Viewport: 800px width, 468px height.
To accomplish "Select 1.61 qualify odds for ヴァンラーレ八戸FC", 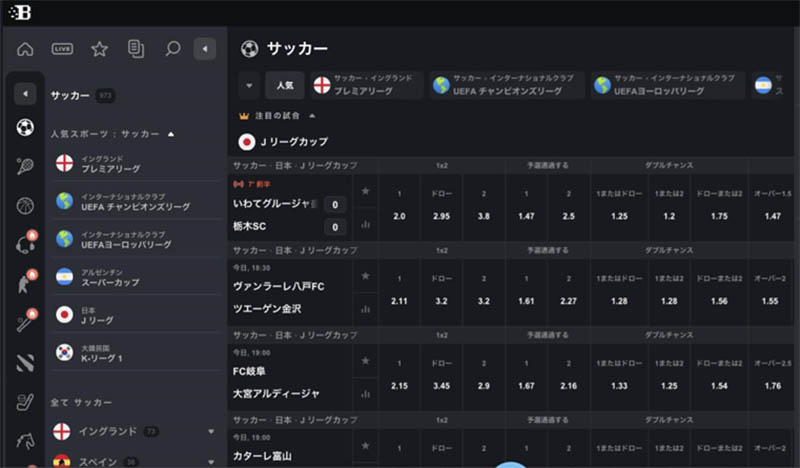I will point(527,292).
